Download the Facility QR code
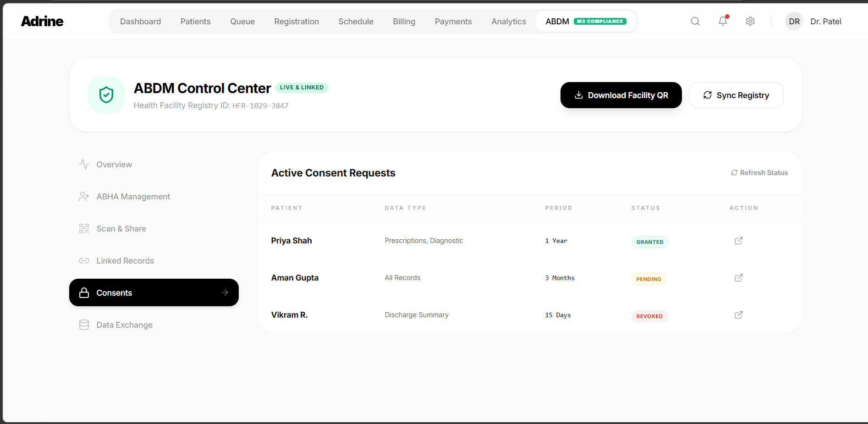The width and height of the screenshot is (868, 424). [621, 95]
